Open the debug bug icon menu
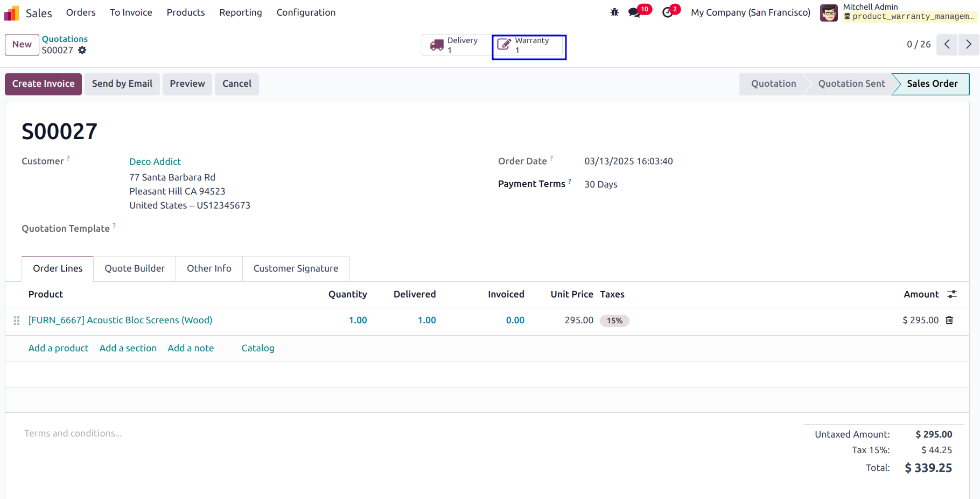The image size is (980, 499). point(614,12)
